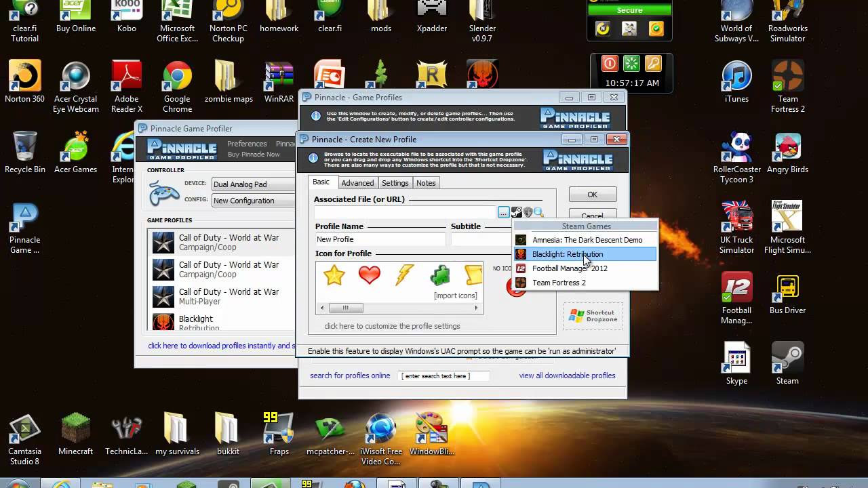Open the Bus Driver desktop icon
Image resolution: width=868 pixels, height=488 pixels.
(x=787, y=293)
